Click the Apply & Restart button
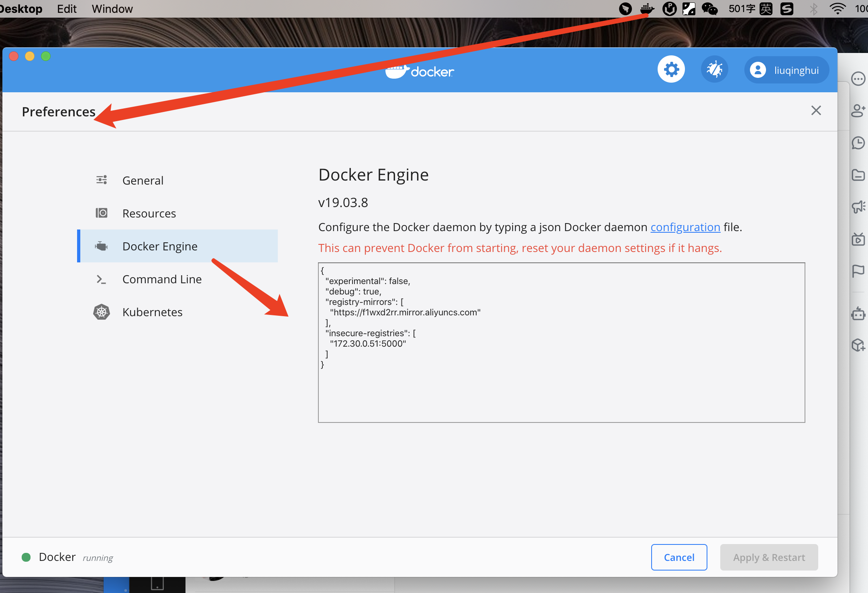Screen dimensions: 868x593 [x=769, y=557]
